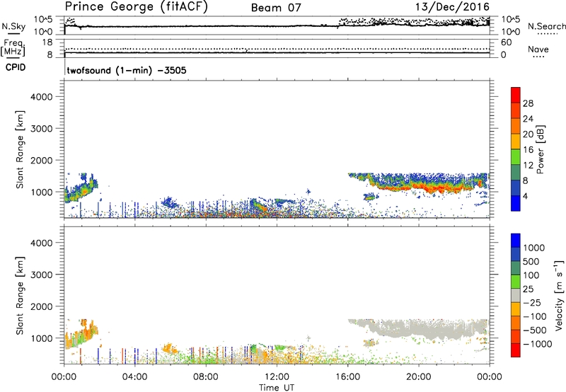Click the gray segment of the velocity colorbar

pos(516,295)
